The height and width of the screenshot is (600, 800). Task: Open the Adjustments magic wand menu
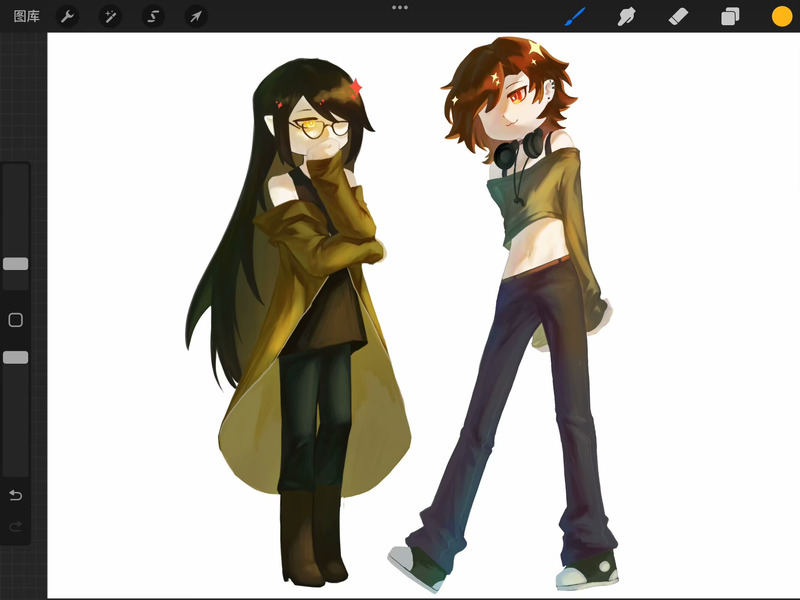coord(110,16)
